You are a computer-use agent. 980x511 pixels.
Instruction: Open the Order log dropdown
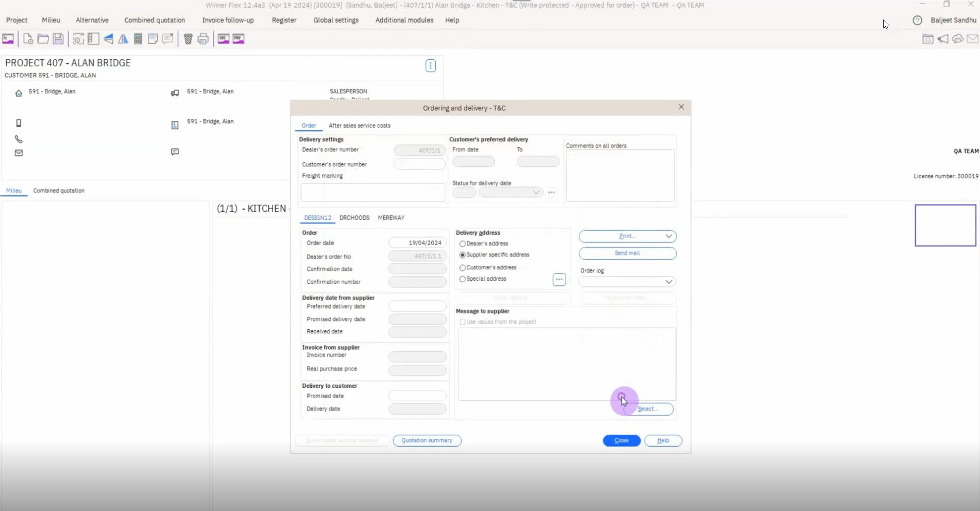[x=628, y=282]
